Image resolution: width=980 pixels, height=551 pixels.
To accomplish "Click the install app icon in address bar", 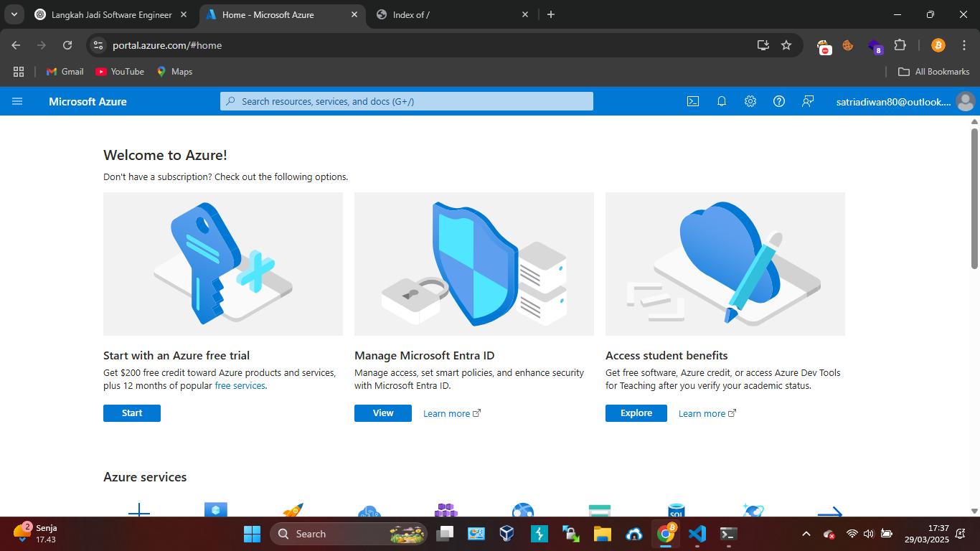I will tap(763, 45).
